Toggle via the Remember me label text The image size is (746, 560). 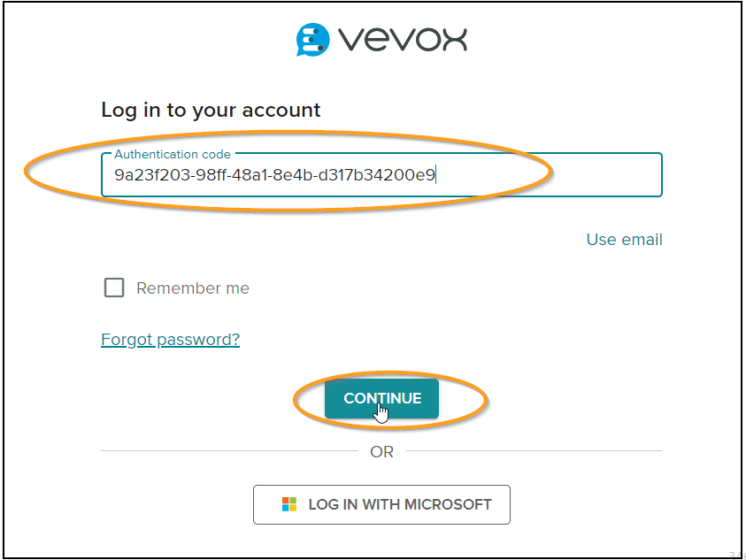(x=193, y=288)
